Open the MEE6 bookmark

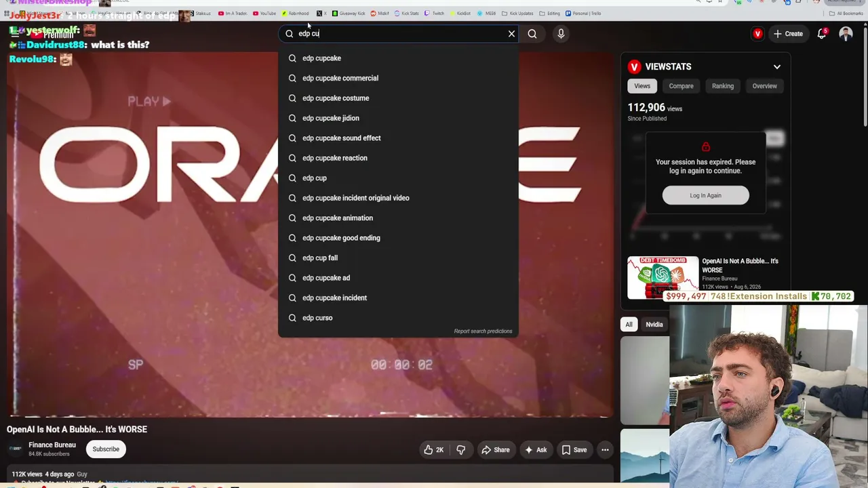point(487,14)
